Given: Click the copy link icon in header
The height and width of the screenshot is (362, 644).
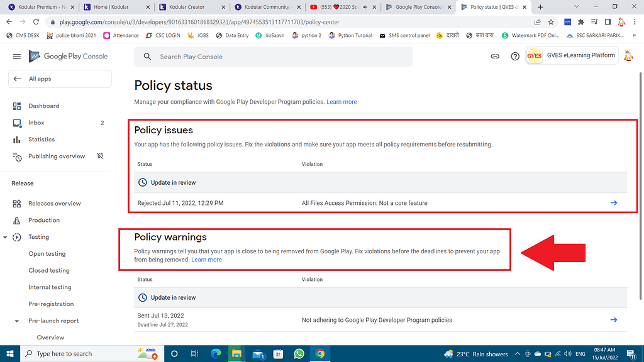Looking at the screenshot, I should (495, 57).
